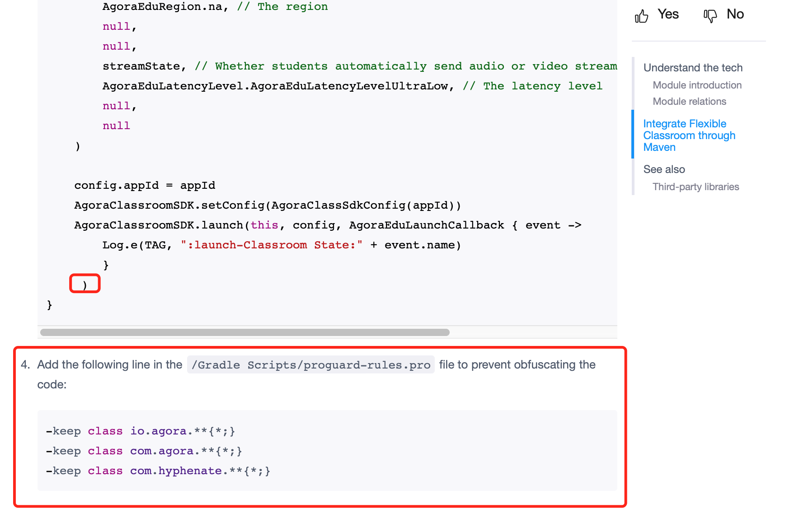
Task: Click the red-highlighted closing parenthesis in code
Action: pyautogui.click(x=85, y=284)
